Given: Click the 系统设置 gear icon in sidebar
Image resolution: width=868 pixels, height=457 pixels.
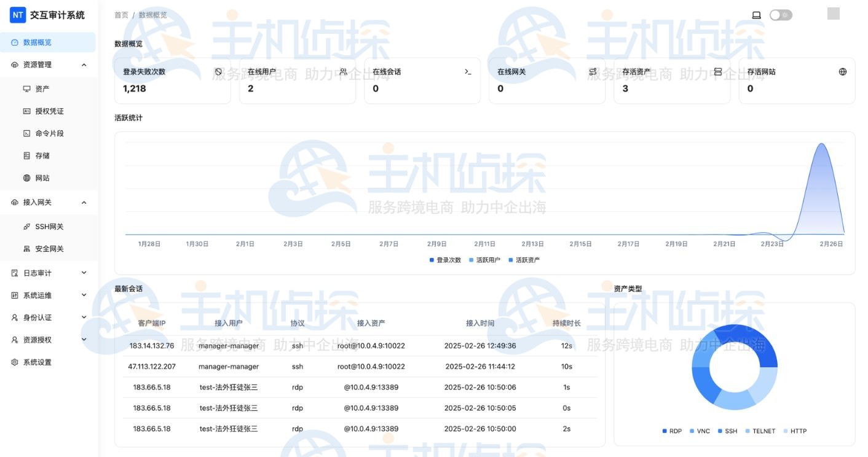Looking at the screenshot, I should [15, 362].
